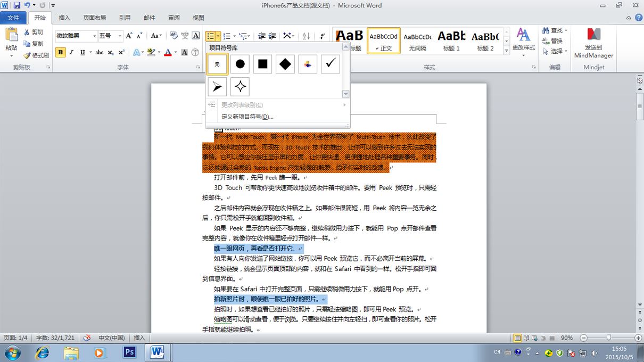Select the four-point star bullet
644x362 pixels.
[240, 87]
